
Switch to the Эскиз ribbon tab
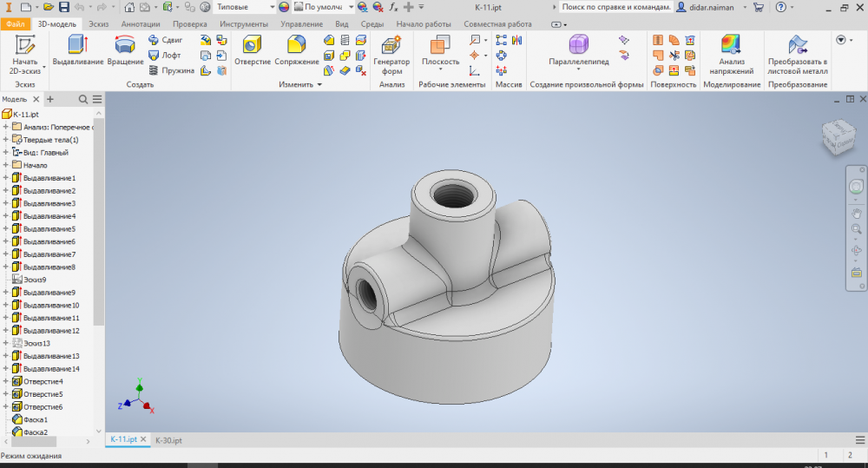pyautogui.click(x=100, y=24)
